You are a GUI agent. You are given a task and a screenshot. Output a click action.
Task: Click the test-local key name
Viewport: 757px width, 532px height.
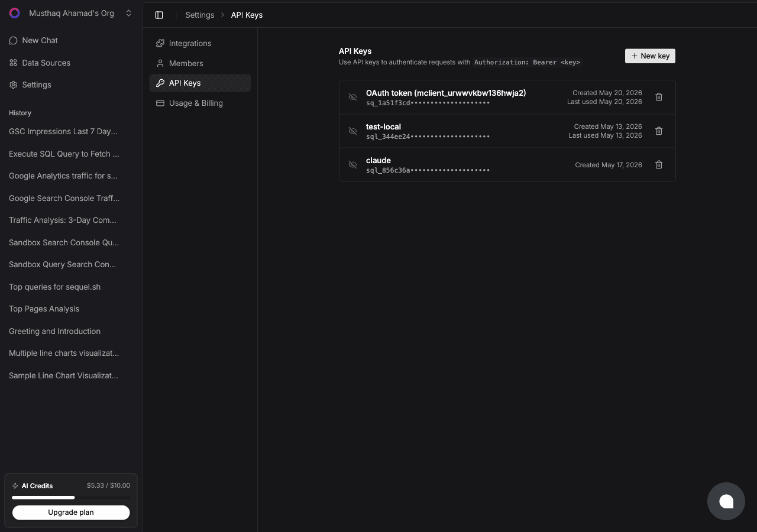click(x=383, y=126)
